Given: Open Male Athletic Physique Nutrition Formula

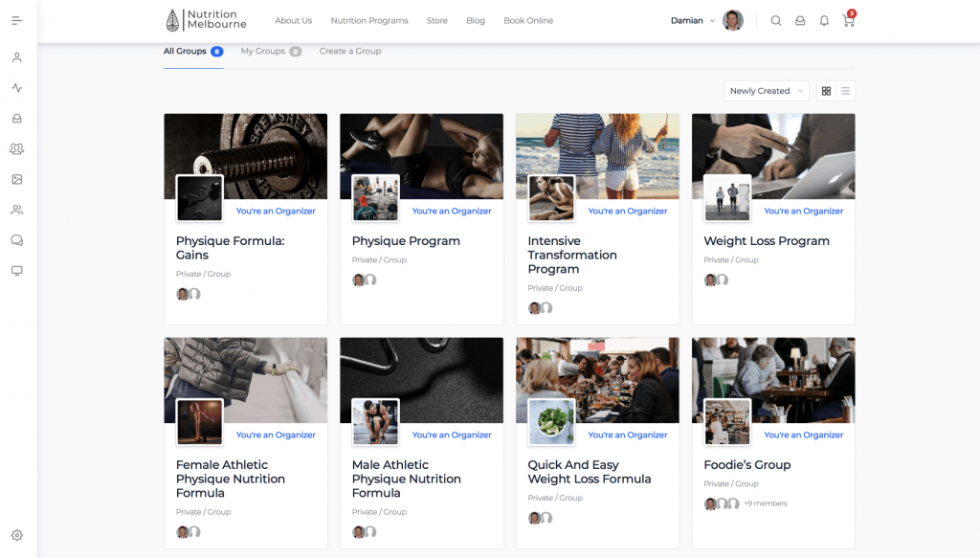Looking at the screenshot, I should coord(406,479).
